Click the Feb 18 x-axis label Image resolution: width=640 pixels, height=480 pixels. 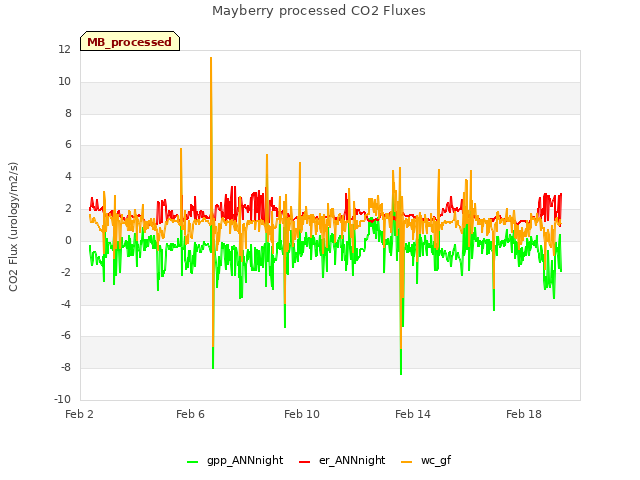pos(524,414)
